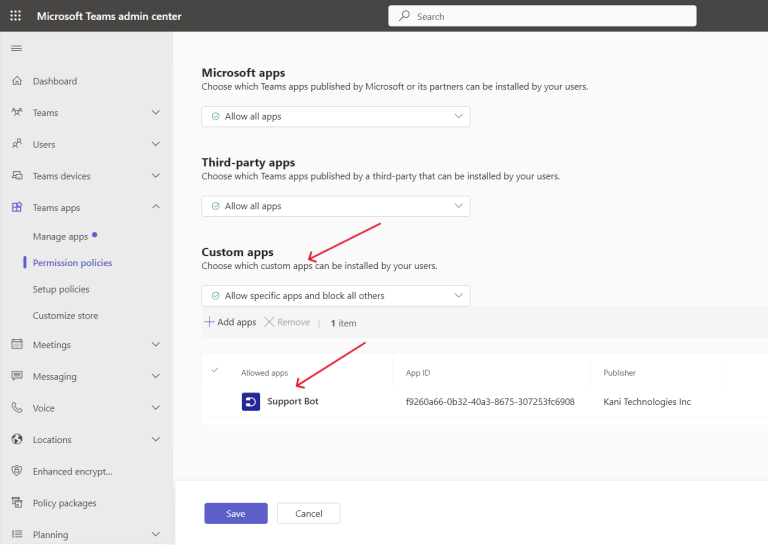Expand the Locations section chevron
This screenshot has width=768, height=545.
(x=156, y=439)
